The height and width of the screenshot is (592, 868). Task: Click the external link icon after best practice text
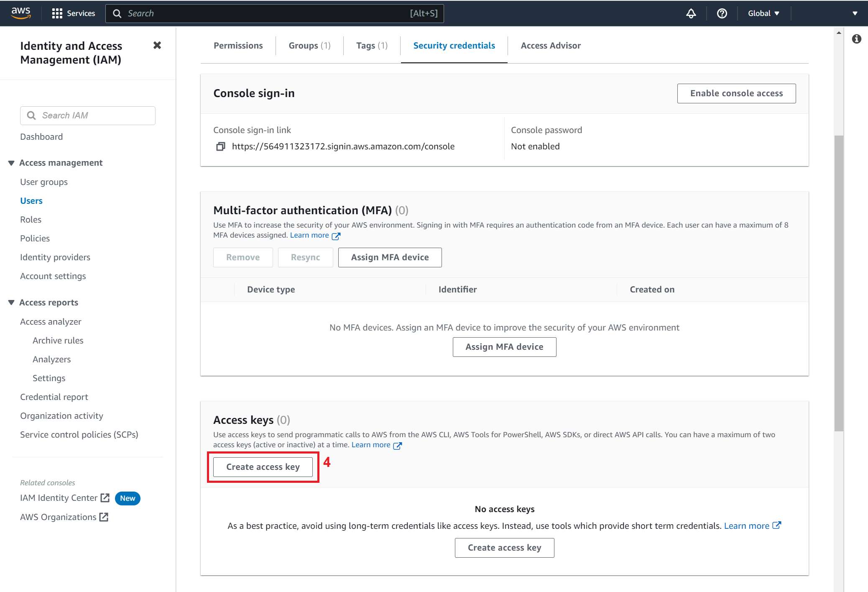(x=777, y=525)
